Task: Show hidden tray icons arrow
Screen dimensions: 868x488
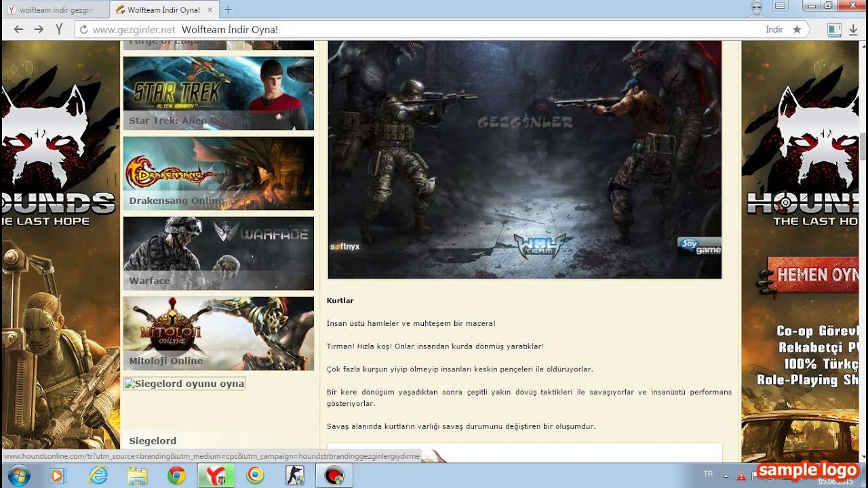Action: click(725, 476)
